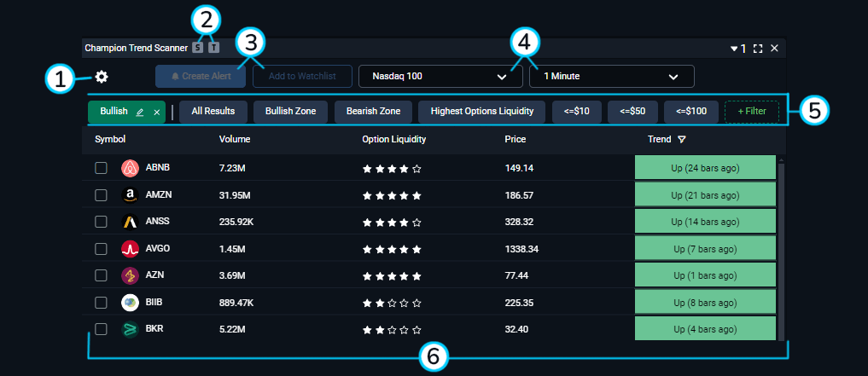Sort by Price column header
This screenshot has width=868, height=376.
(x=516, y=139)
